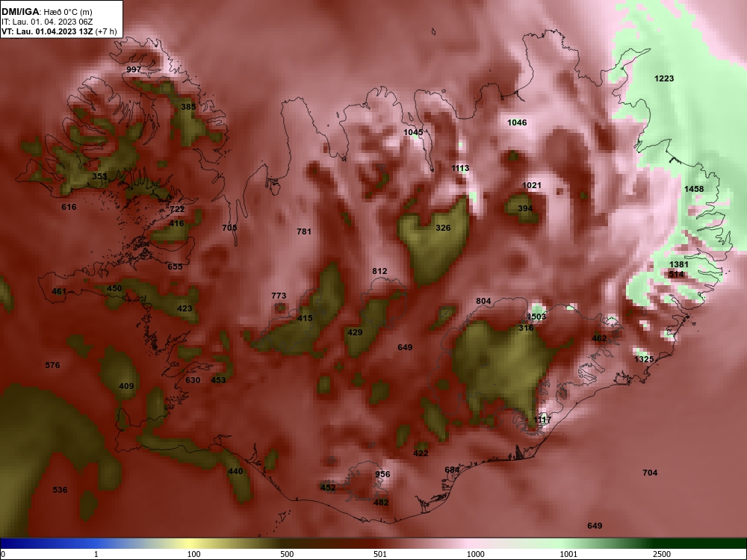The image size is (747, 560).
Task: Click the 576 value label
Action: point(52,365)
